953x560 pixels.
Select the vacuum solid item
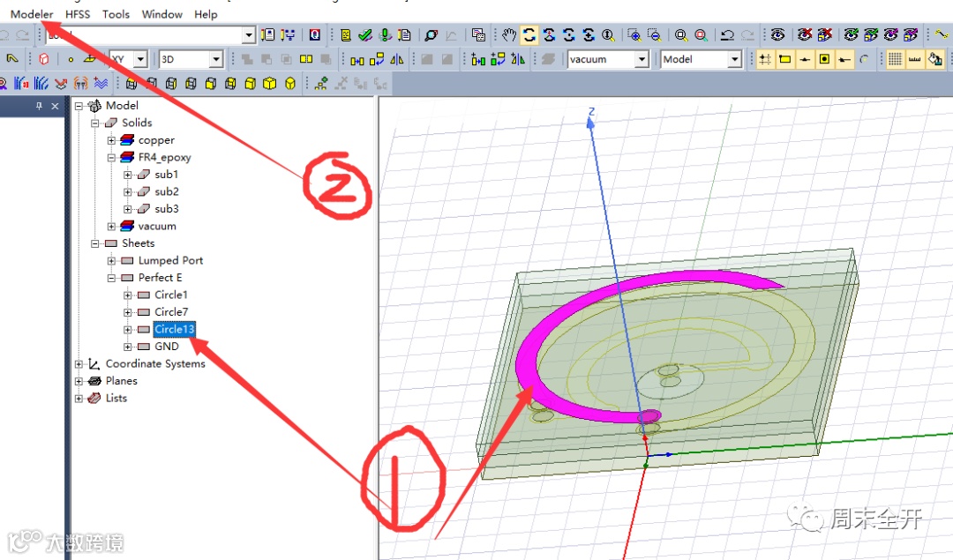pos(157,226)
